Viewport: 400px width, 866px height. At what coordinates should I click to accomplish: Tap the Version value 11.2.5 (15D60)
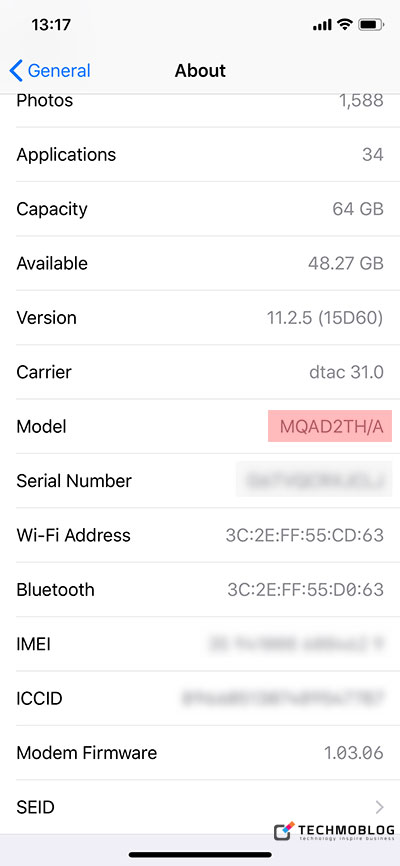[x=325, y=318]
